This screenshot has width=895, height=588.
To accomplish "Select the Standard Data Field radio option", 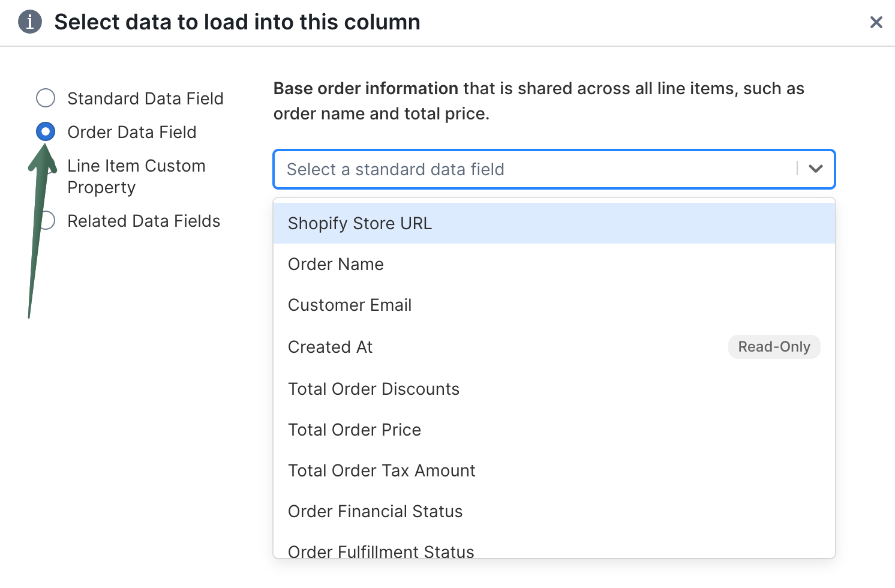I will click(x=46, y=98).
